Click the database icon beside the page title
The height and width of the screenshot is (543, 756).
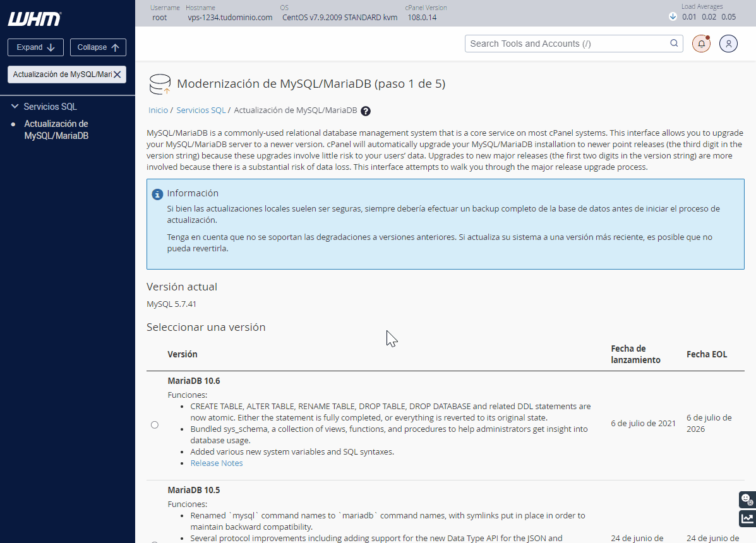tap(160, 84)
